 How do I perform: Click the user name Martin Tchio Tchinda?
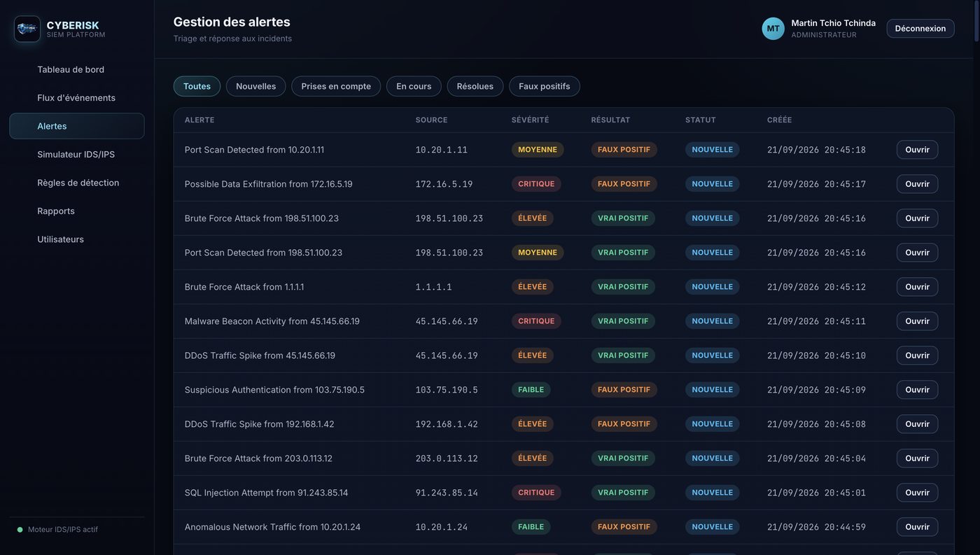(x=833, y=23)
